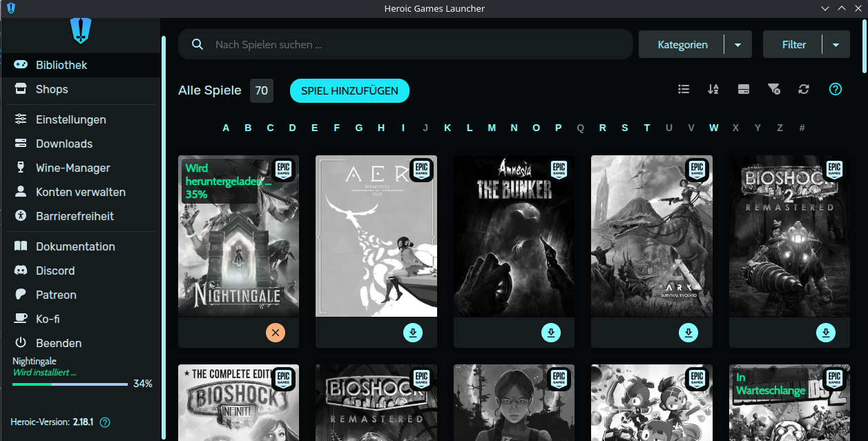Click the search magnifier icon

point(197,44)
